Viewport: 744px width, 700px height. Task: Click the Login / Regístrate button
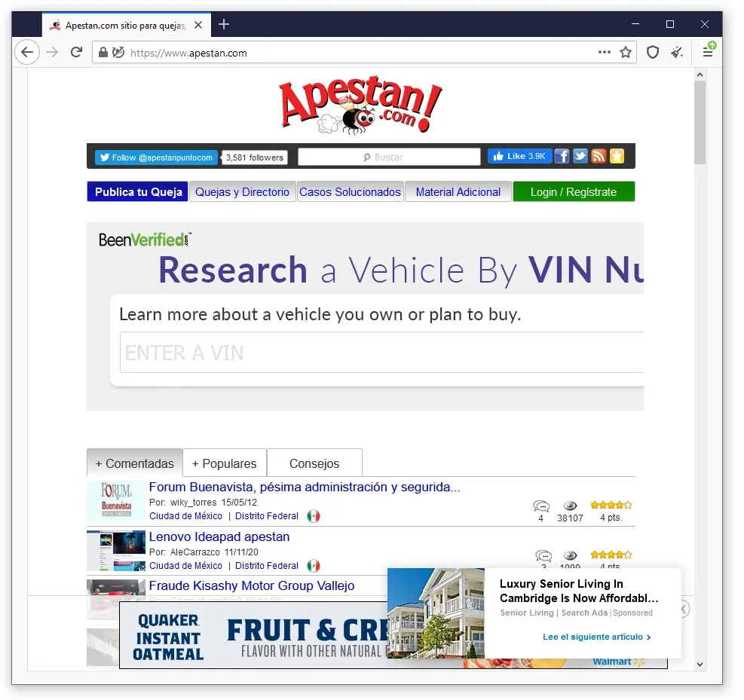[573, 191]
